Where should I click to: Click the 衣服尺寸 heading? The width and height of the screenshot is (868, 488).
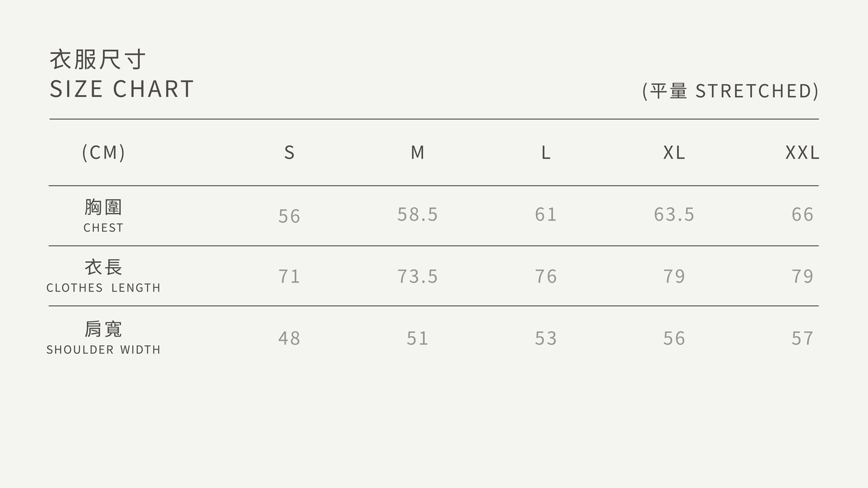pyautogui.click(x=98, y=60)
